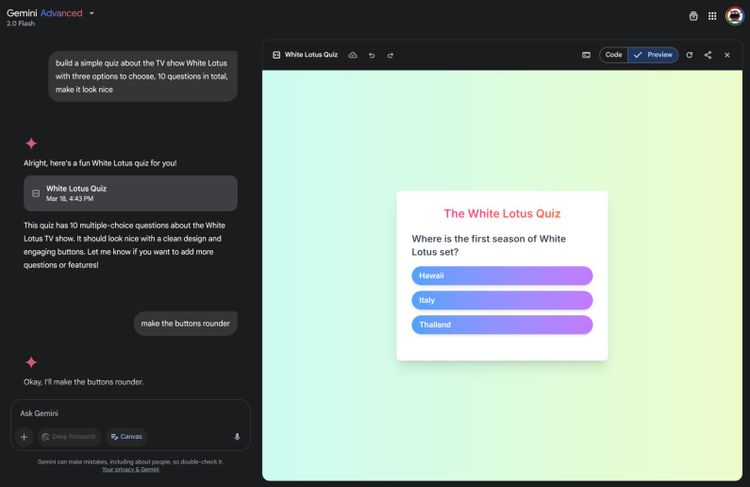Image resolution: width=750 pixels, height=487 pixels.
Task: Expand the Gemini Advanced model dropdown
Action: 92,14
